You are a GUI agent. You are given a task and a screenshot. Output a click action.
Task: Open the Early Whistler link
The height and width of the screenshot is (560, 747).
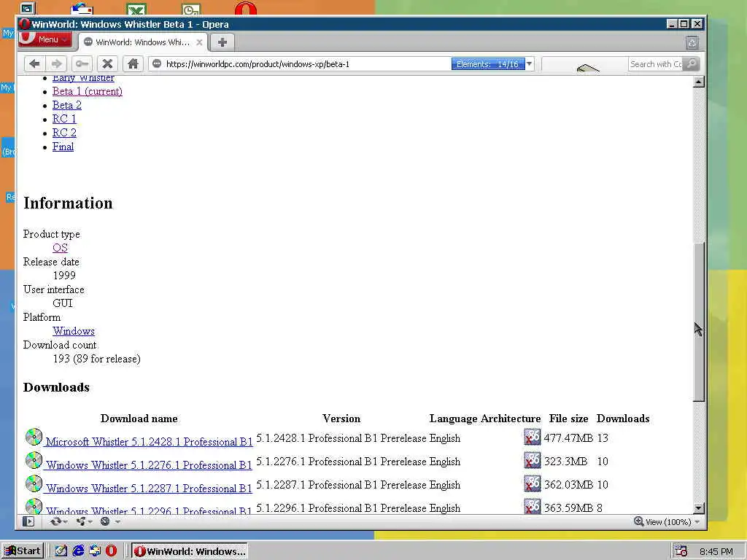[x=83, y=78]
